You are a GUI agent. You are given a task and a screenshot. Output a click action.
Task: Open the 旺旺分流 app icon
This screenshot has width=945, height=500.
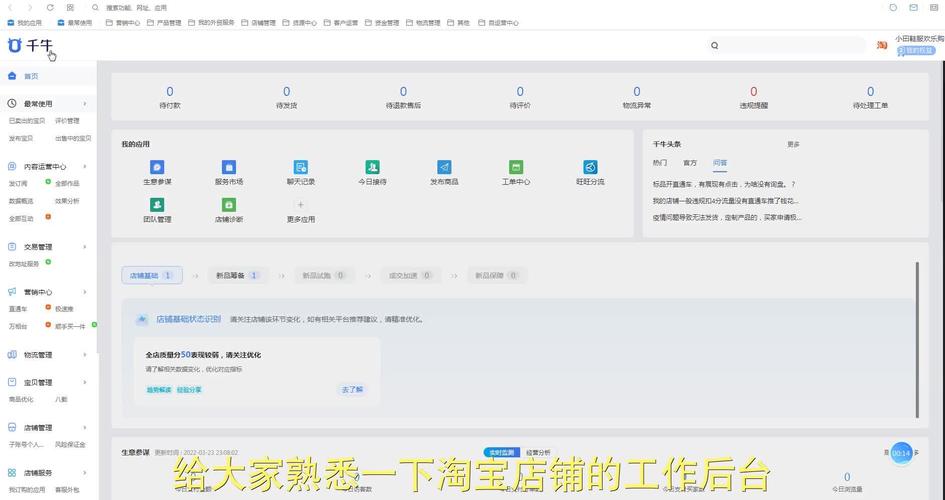pos(590,167)
